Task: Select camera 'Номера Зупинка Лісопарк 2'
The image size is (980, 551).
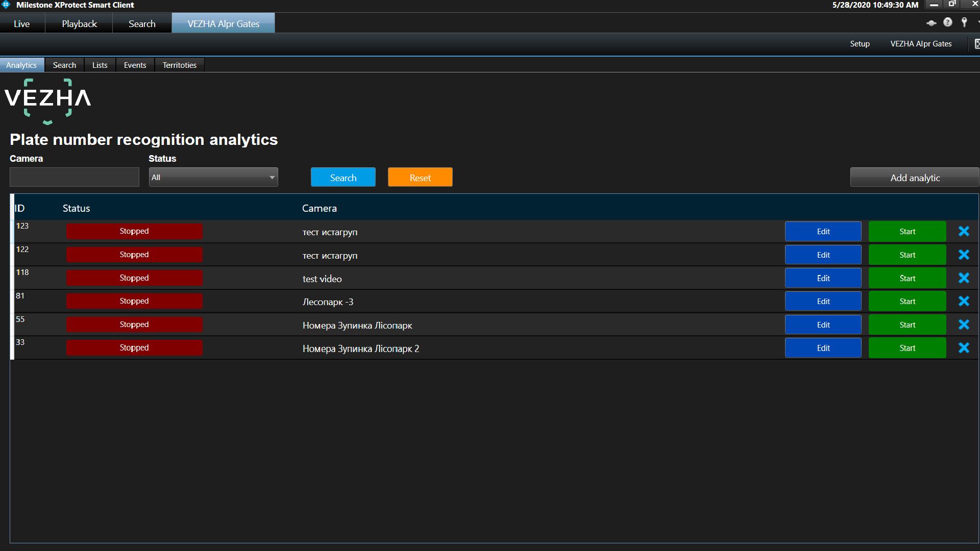Action: coord(361,348)
